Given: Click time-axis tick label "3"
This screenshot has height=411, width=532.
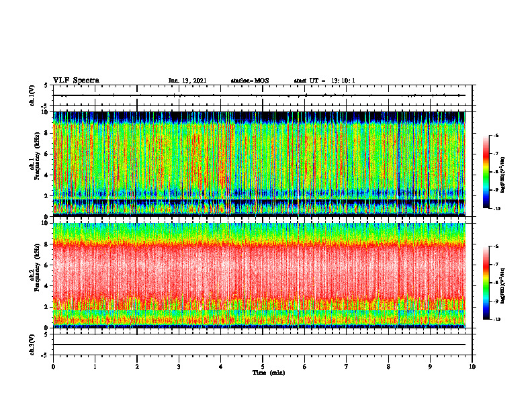Looking at the screenshot, I should pos(179,367).
